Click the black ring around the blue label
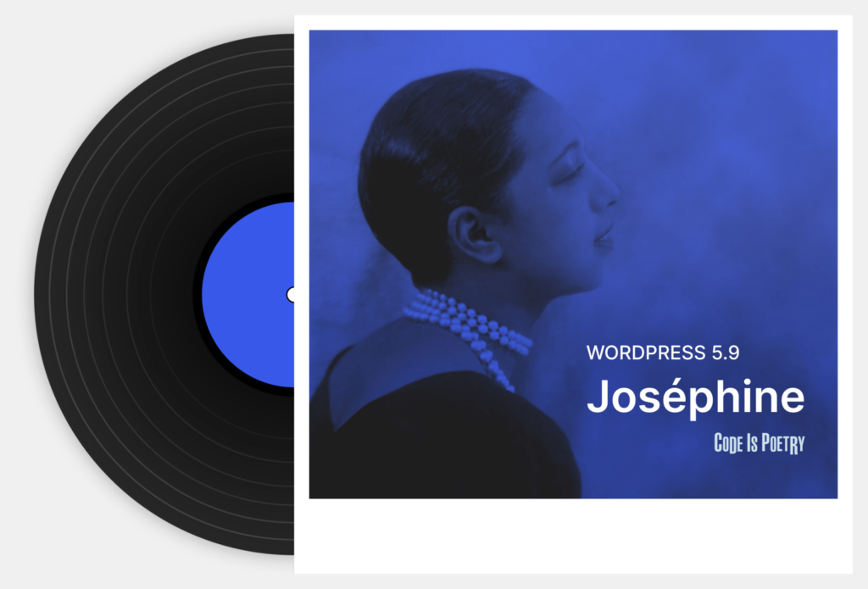 [197, 295]
